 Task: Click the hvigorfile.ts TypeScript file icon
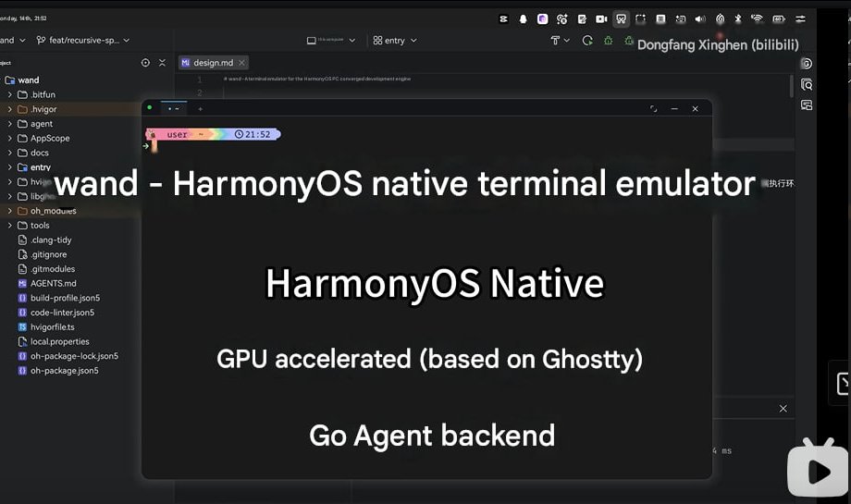[x=22, y=326]
